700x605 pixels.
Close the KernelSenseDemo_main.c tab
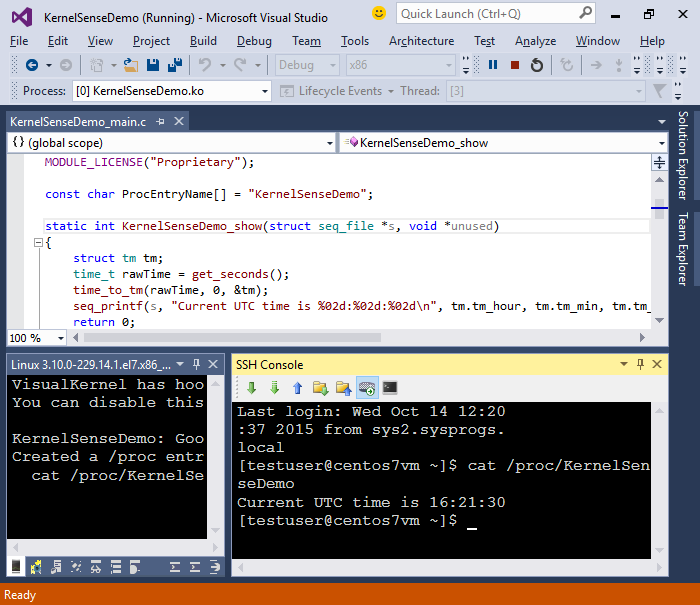pyautogui.click(x=179, y=121)
